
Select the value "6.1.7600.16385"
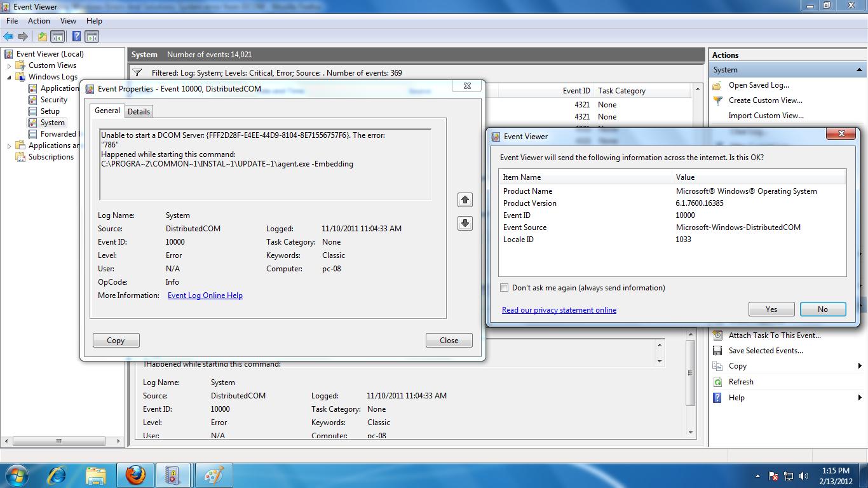tap(700, 203)
